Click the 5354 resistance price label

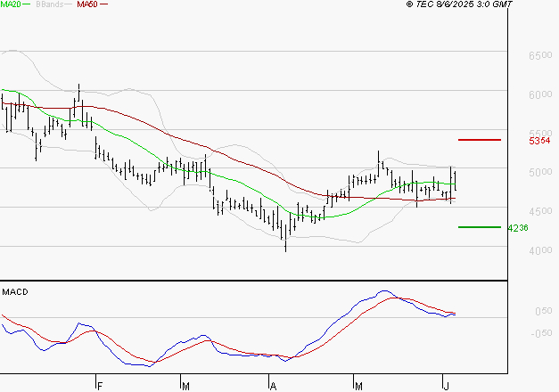tap(538, 141)
